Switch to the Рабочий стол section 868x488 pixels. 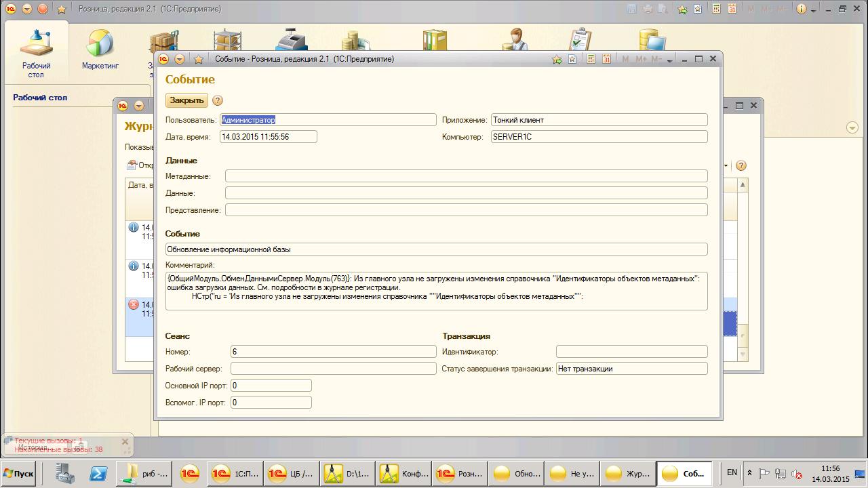pos(36,51)
